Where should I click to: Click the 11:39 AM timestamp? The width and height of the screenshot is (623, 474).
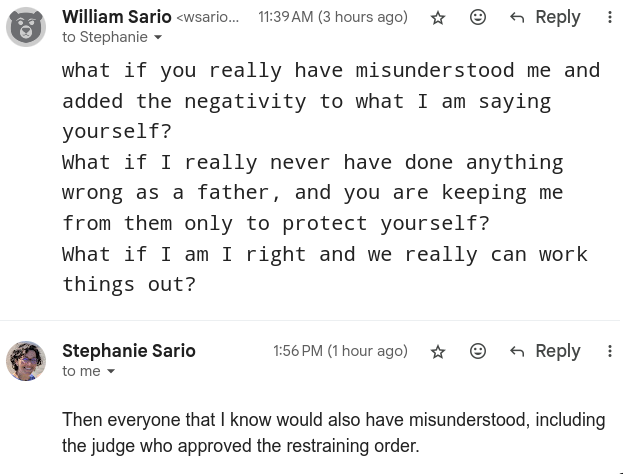333,18
